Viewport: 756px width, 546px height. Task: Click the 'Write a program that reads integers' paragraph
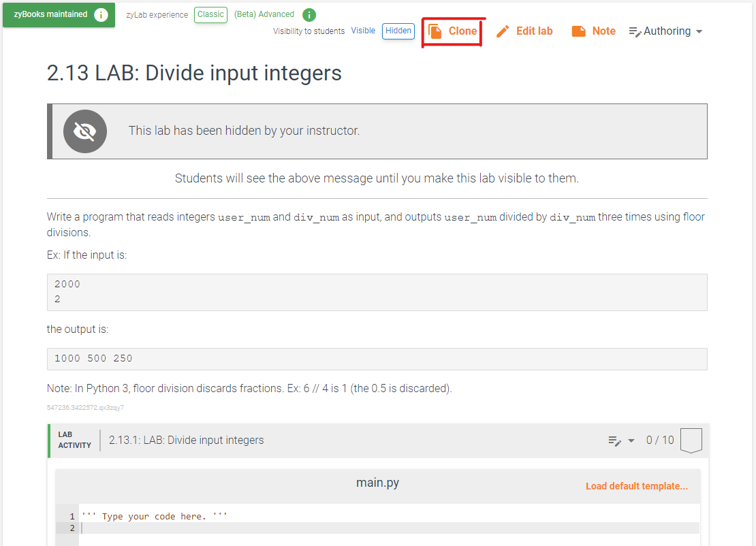point(376,225)
